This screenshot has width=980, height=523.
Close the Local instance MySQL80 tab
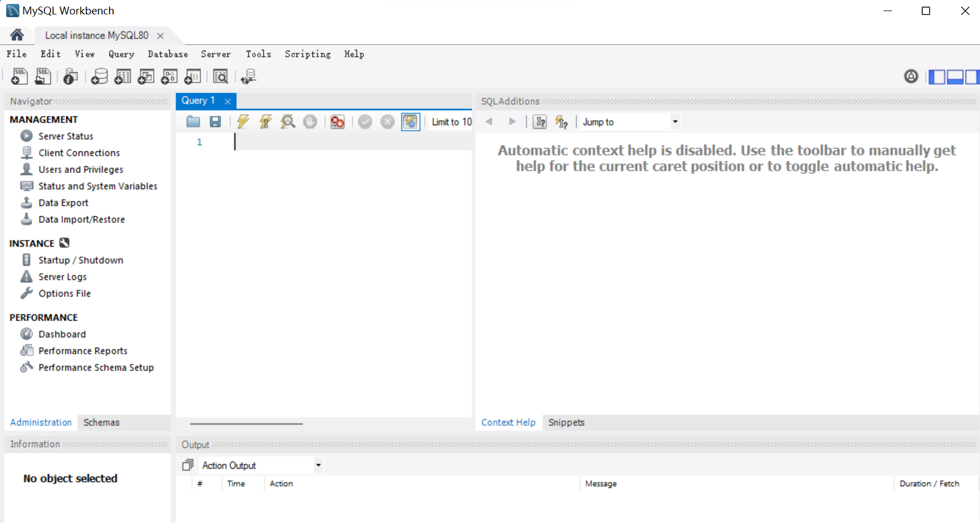click(160, 35)
